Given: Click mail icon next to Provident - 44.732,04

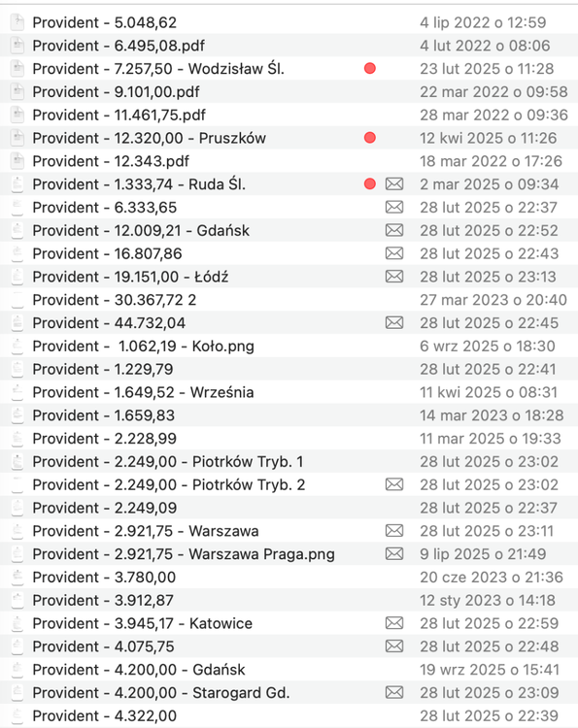Looking at the screenshot, I should pos(394,322).
